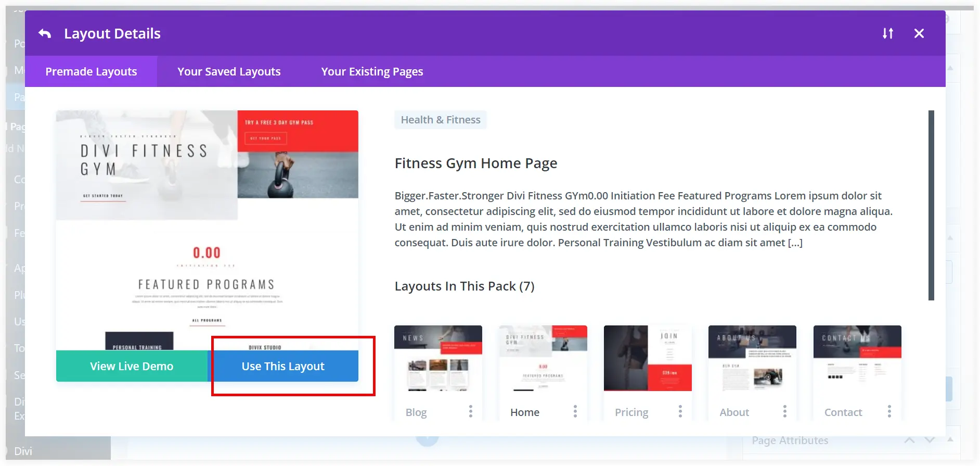
Task: Click the layout details vertical scrollbar
Action: pos(931,205)
